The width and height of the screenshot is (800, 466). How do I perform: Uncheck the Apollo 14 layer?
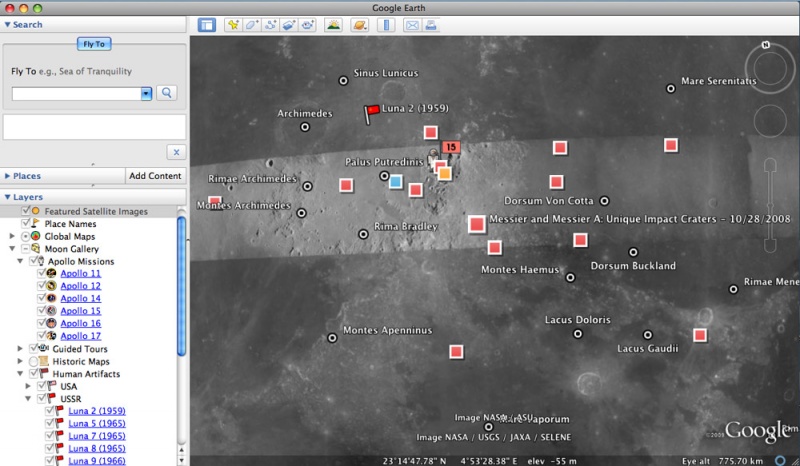[x=42, y=298]
